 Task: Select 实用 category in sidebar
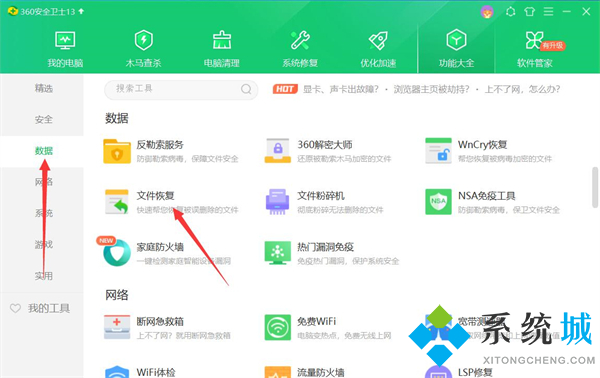coord(44,275)
